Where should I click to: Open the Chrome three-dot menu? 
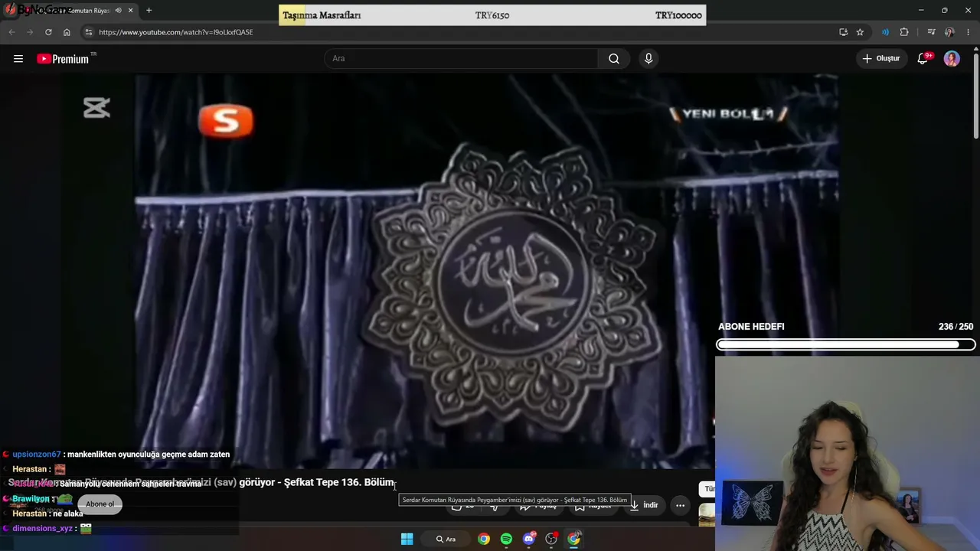click(x=969, y=32)
